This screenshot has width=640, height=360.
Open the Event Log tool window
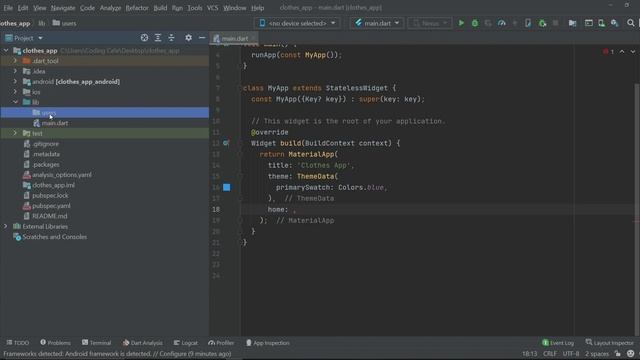pos(558,343)
